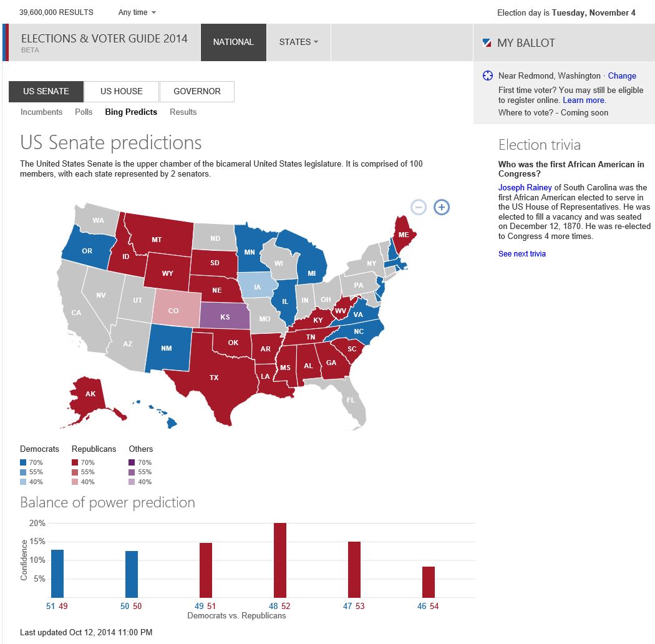Select the purple Kansas state on map
The width and height of the screenshot is (655, 644).
225,316
